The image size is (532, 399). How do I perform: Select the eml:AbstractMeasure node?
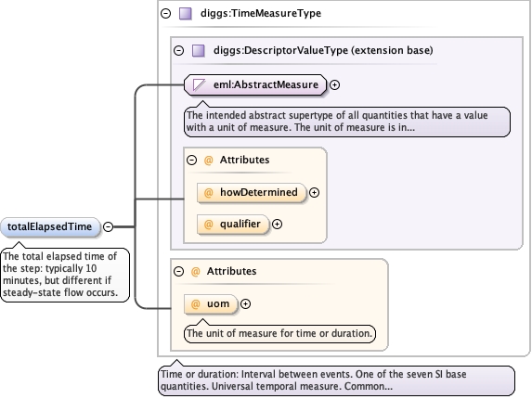click(x=255, y=84)
